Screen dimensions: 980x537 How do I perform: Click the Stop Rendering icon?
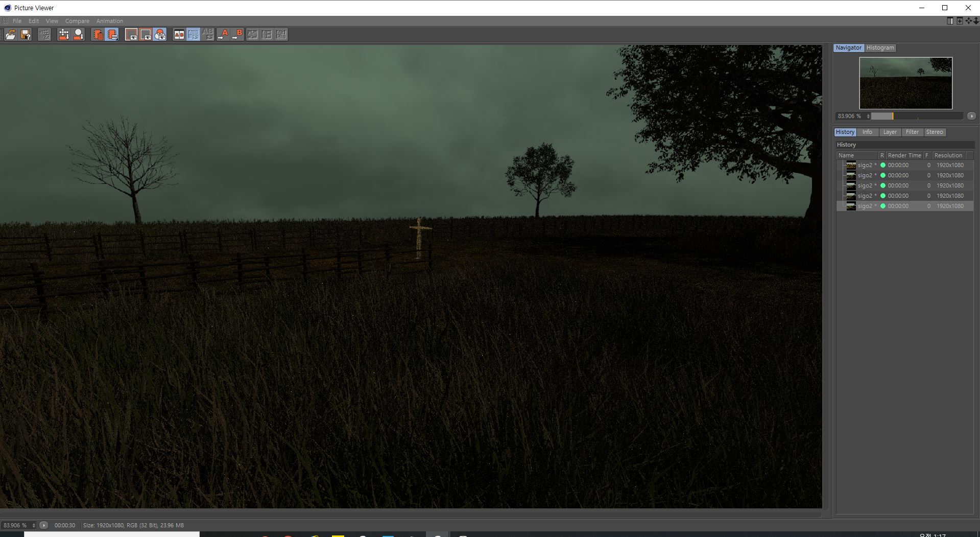44,34
